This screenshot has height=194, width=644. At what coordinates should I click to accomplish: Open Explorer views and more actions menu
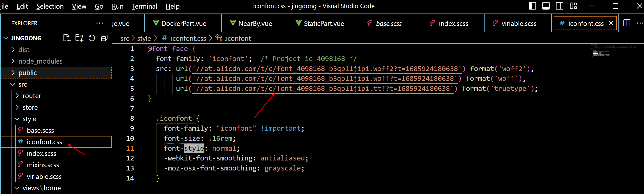pyautogui.click(x=100, y=23)
